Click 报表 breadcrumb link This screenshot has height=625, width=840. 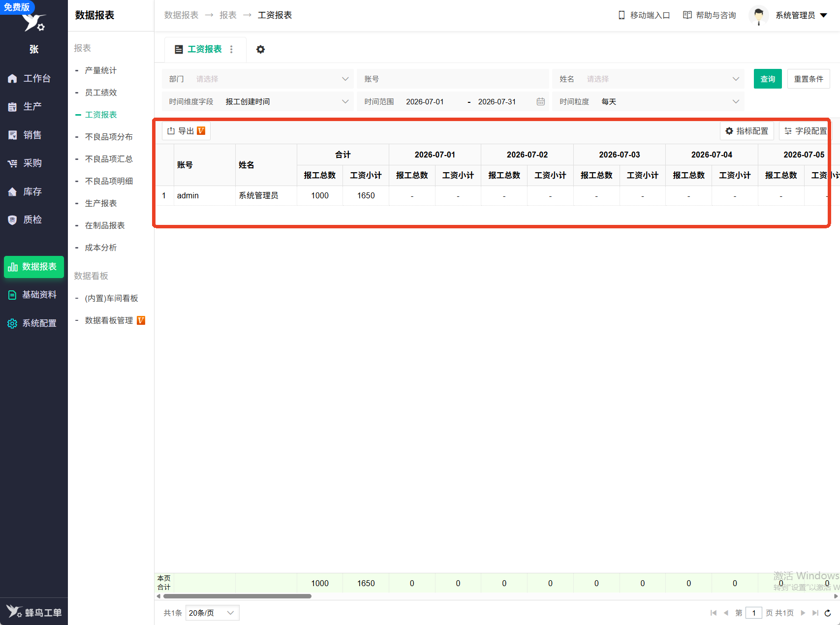coord(228,15)
